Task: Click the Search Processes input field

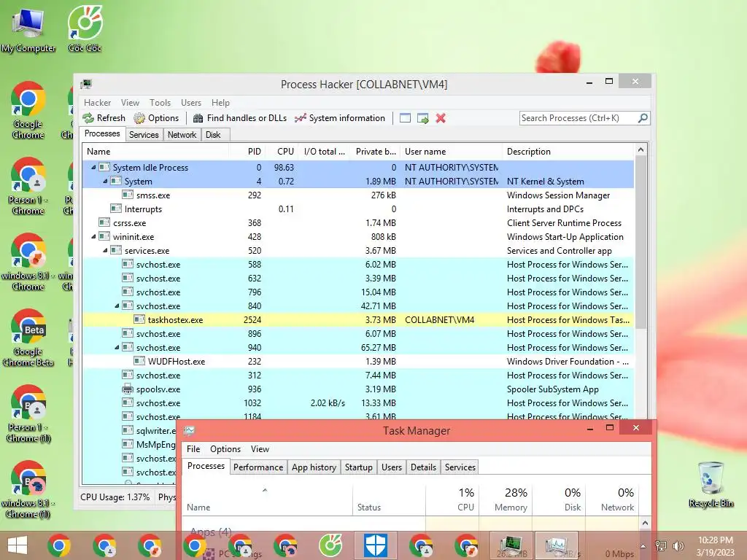Action: pos(578,117)
